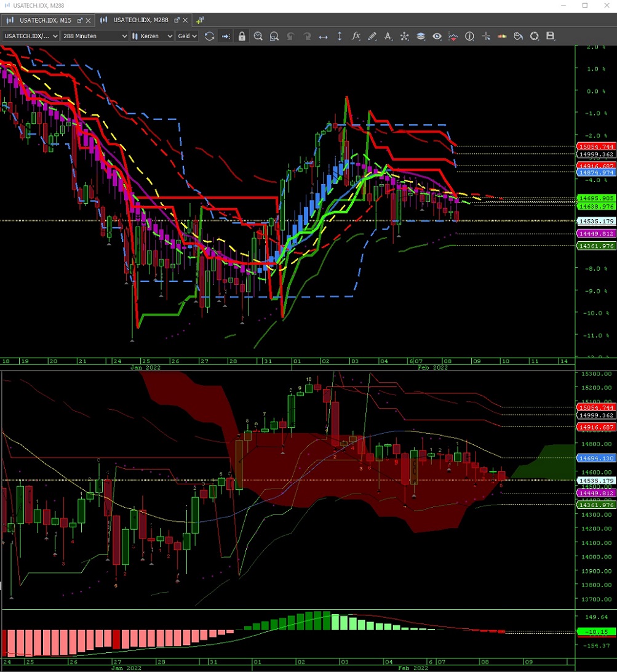Click the Feb 2022 label on lower time axis

[413, 668]
